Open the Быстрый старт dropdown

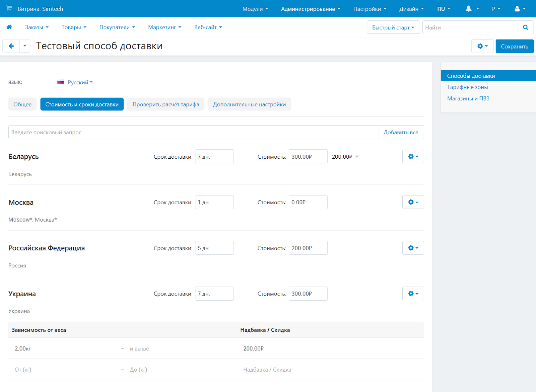point(393,27)
